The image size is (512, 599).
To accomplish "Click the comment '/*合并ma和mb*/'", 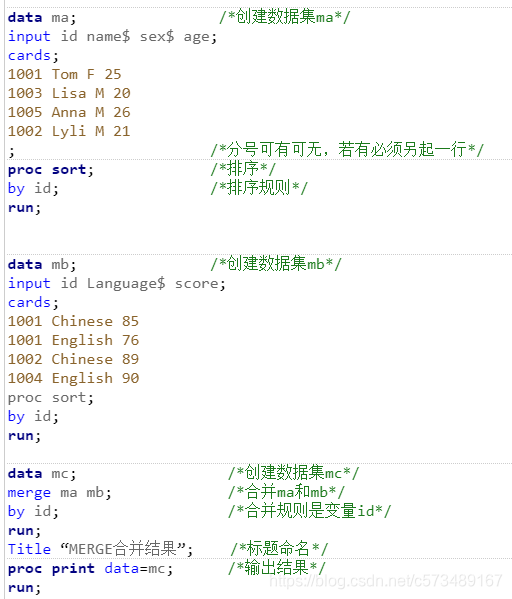I will (x=286, y=492).
